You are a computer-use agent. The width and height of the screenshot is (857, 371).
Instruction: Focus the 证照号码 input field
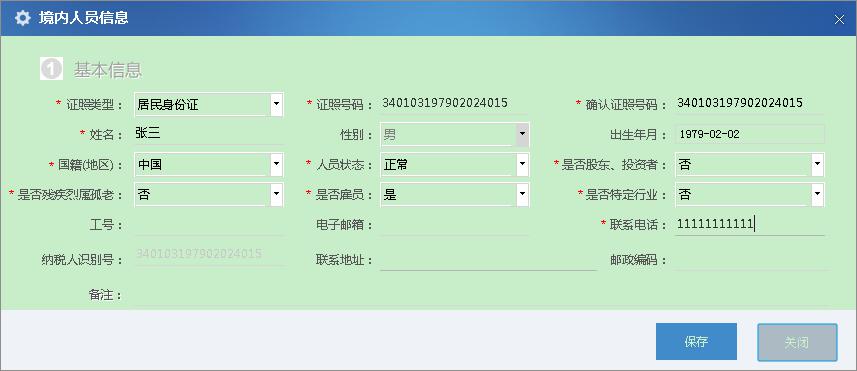click(x=454, y=104)
